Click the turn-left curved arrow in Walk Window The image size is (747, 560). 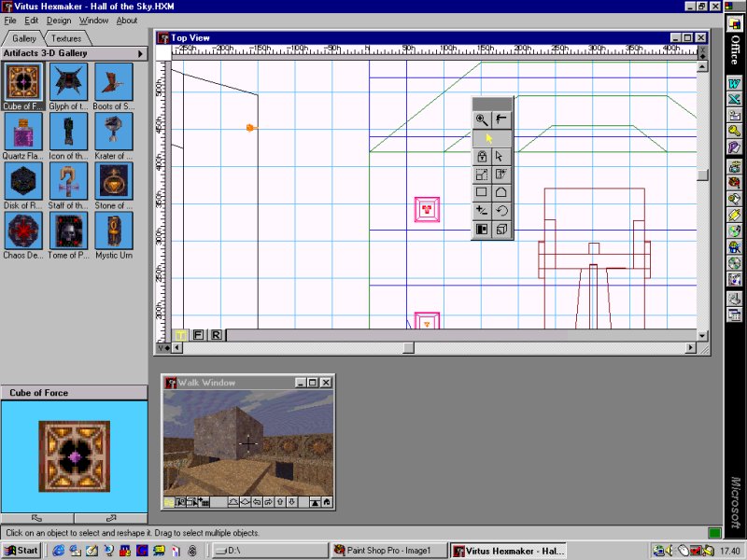click(257, 502)
